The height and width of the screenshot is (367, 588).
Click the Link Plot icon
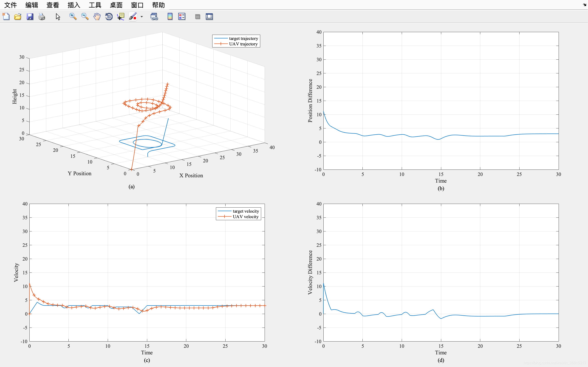tap(154, 17)
